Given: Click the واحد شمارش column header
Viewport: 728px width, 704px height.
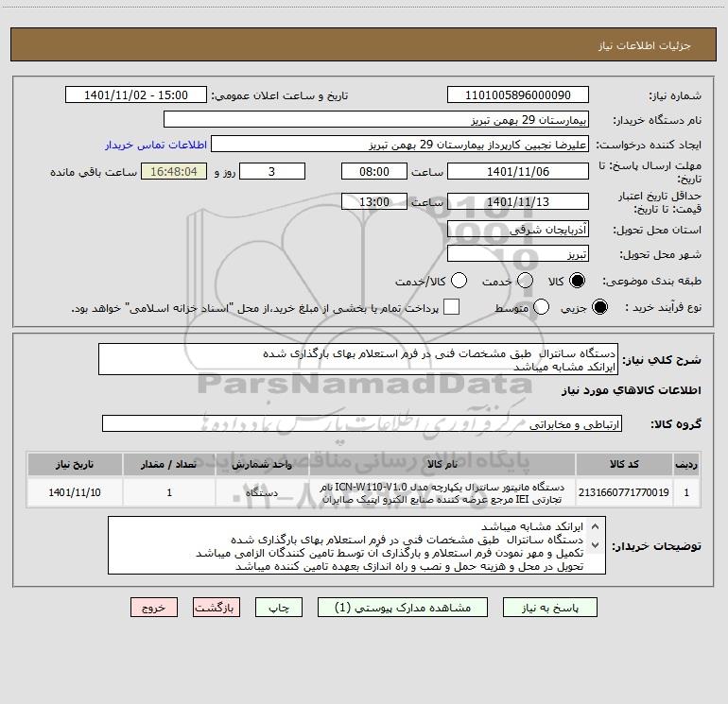Looking at the screenshot, I should point(262,464).
